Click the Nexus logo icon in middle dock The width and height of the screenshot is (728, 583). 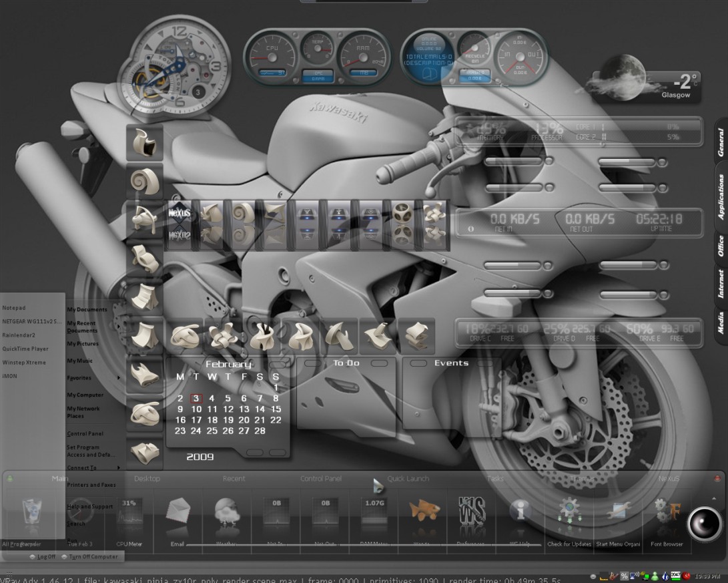(x=179, y=213)
